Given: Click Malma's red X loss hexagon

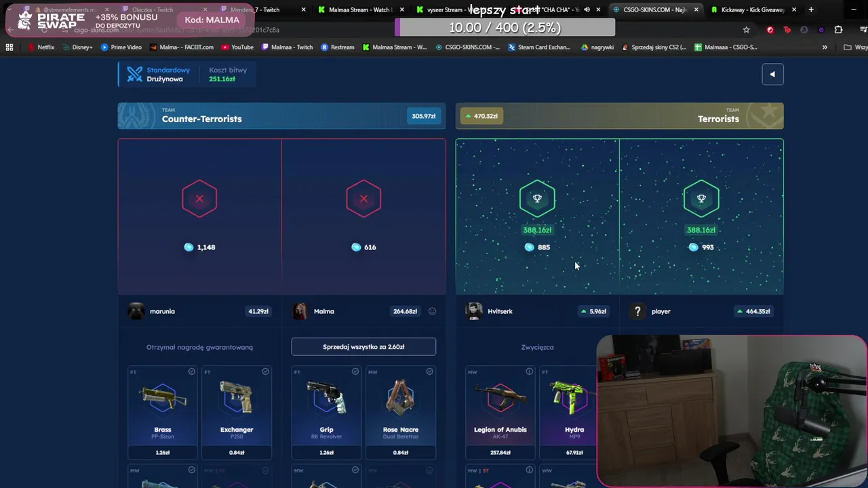Looking at the screenshot, I should [x=363, y=199].
